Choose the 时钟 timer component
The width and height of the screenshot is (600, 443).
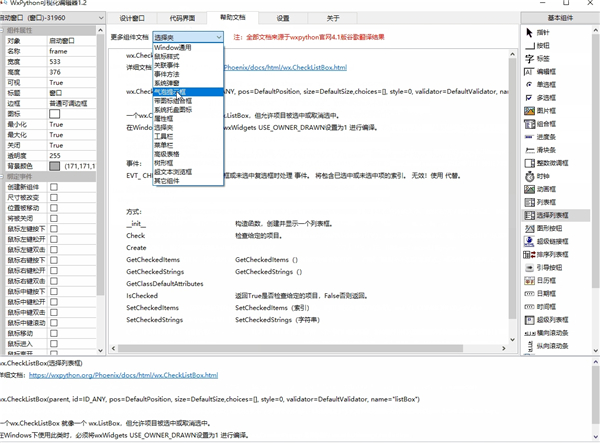click(x=538, y=176)
